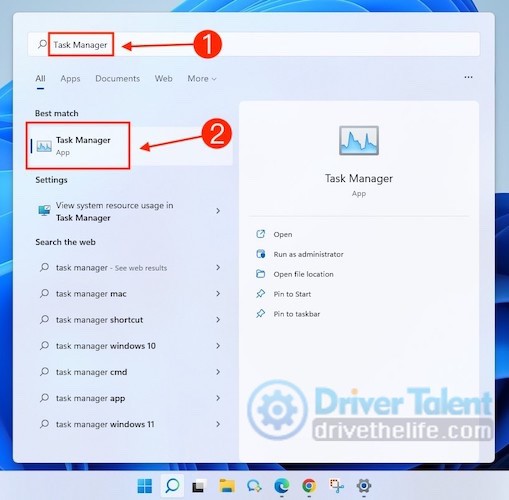The image size is (509, 500).
Task: Select 'task manager mac' suggestion
Action: pyautogui.click(x=130, y=294)
